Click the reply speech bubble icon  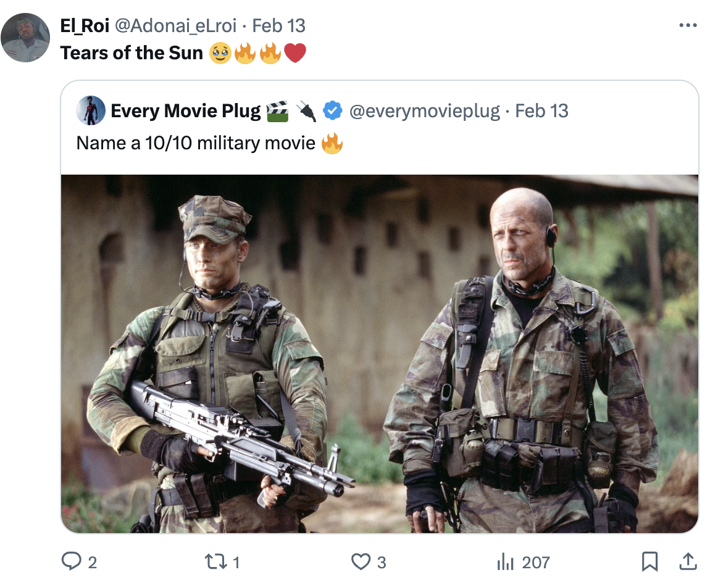click(x=72, y=561)
